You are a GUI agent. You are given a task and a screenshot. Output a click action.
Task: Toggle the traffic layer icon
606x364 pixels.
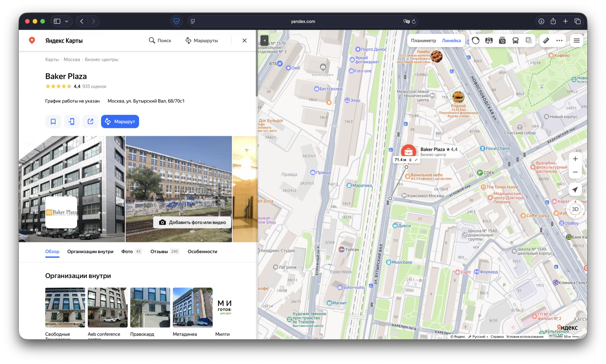[x=475, y=40]
